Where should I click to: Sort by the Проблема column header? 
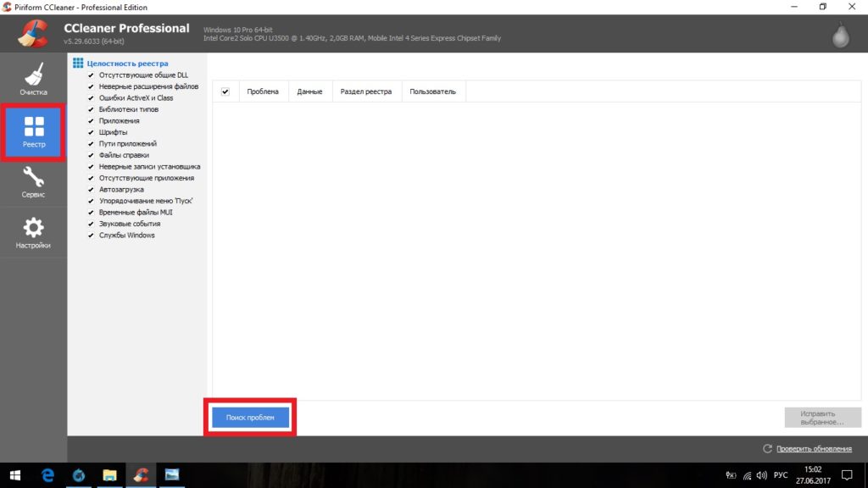coord(264,91)
